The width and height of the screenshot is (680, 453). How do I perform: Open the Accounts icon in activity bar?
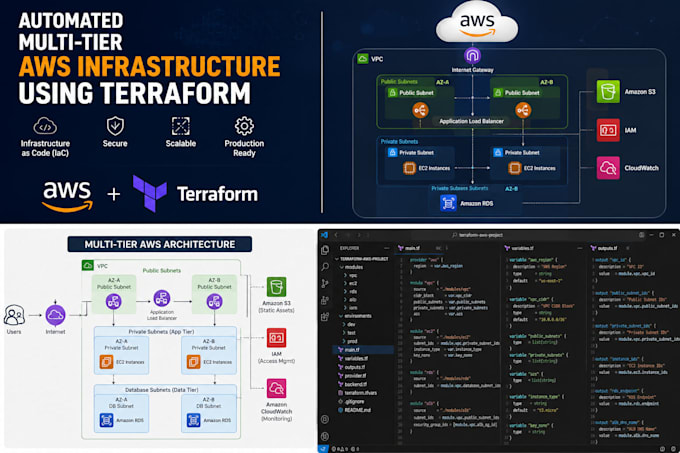(325, 419)
